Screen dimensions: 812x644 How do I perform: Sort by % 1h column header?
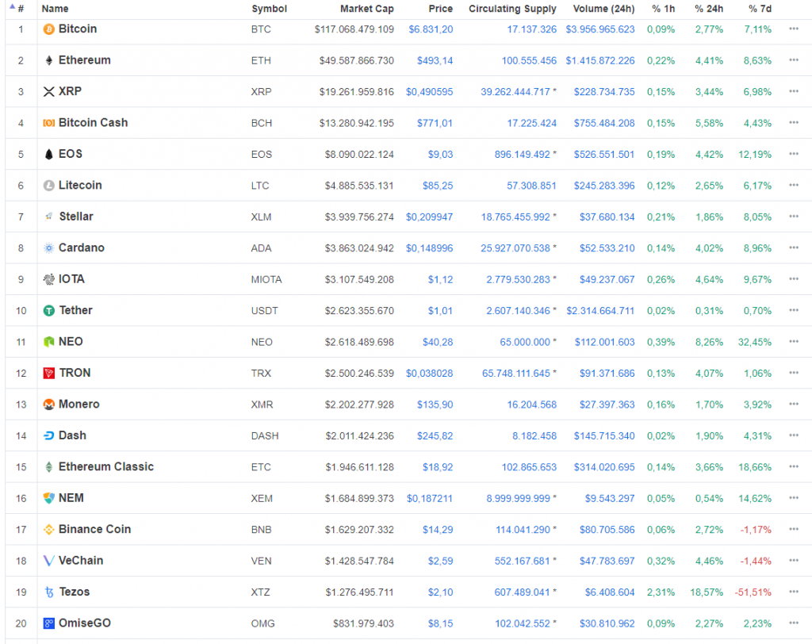tap(663, 9)
